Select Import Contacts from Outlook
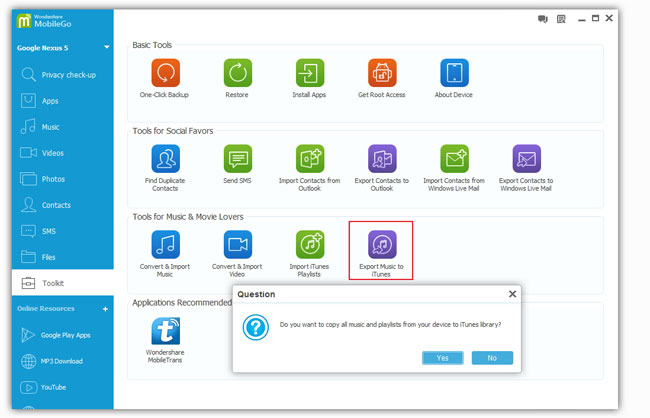 [310, 159]
